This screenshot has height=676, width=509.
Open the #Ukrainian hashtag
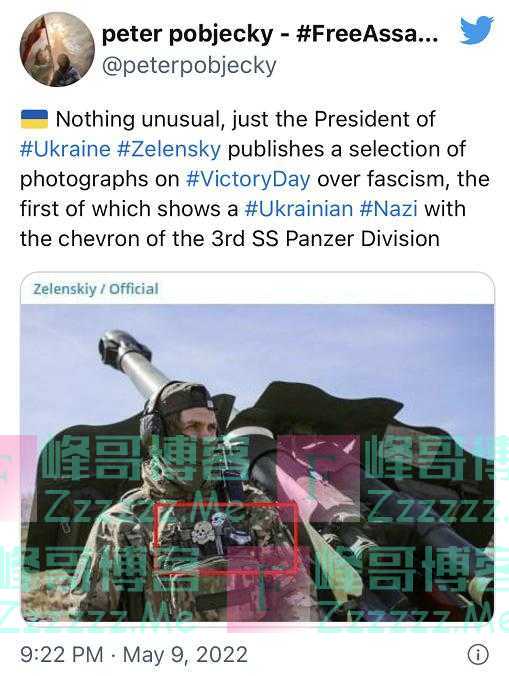(299, 209)
